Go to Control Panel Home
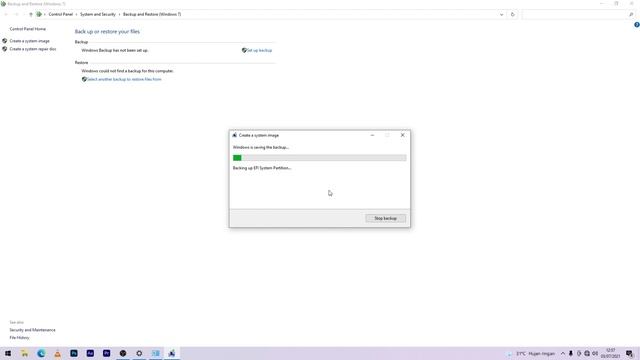The height and width of the screenshot is (360, 640). tap(28, 29)
